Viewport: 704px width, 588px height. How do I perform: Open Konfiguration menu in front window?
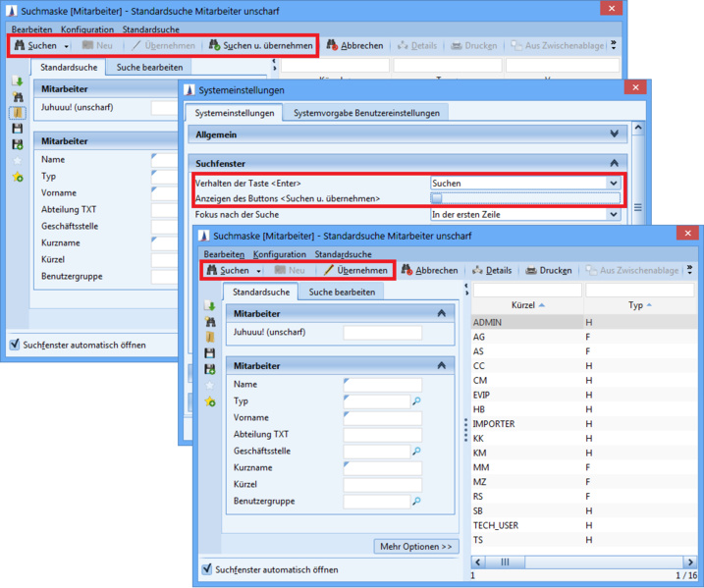coord(279,254)
